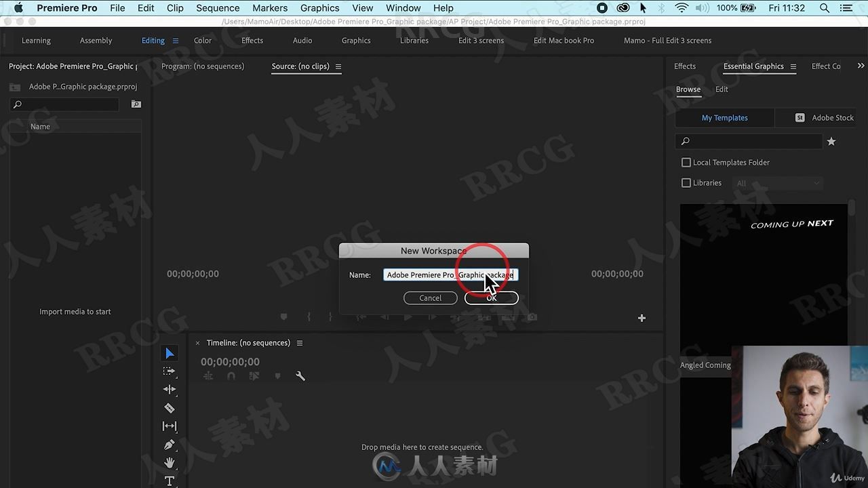Click the Angled Coming template label
Viewport: 868px width, 488px height.
(x=705, y=365)
